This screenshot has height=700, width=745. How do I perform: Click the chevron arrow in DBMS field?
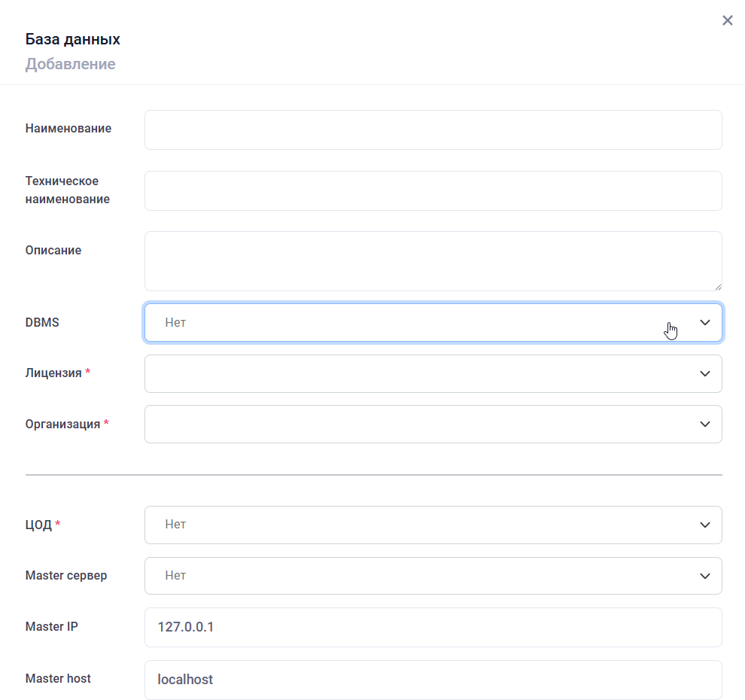(704, 322)
